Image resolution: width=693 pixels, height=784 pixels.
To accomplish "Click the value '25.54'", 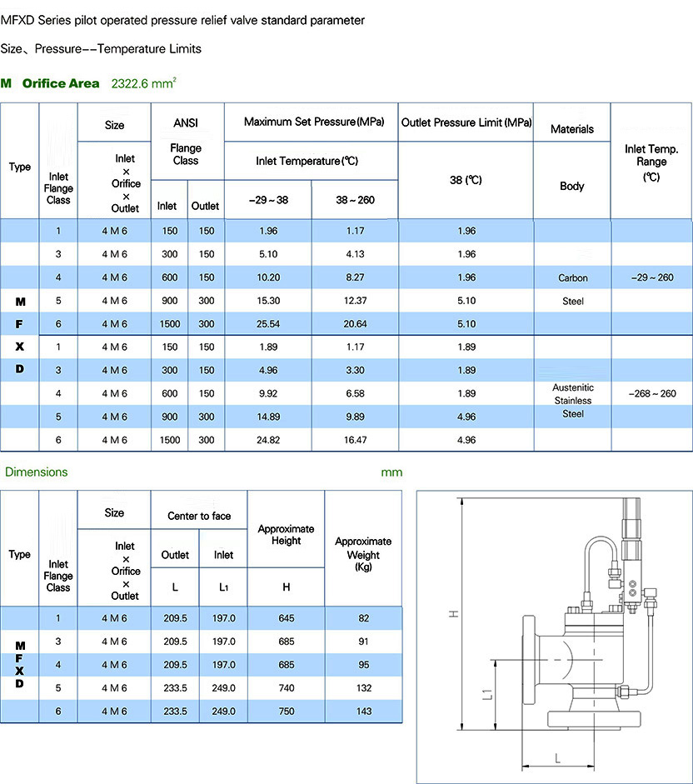I will click(x=268, y=324).
